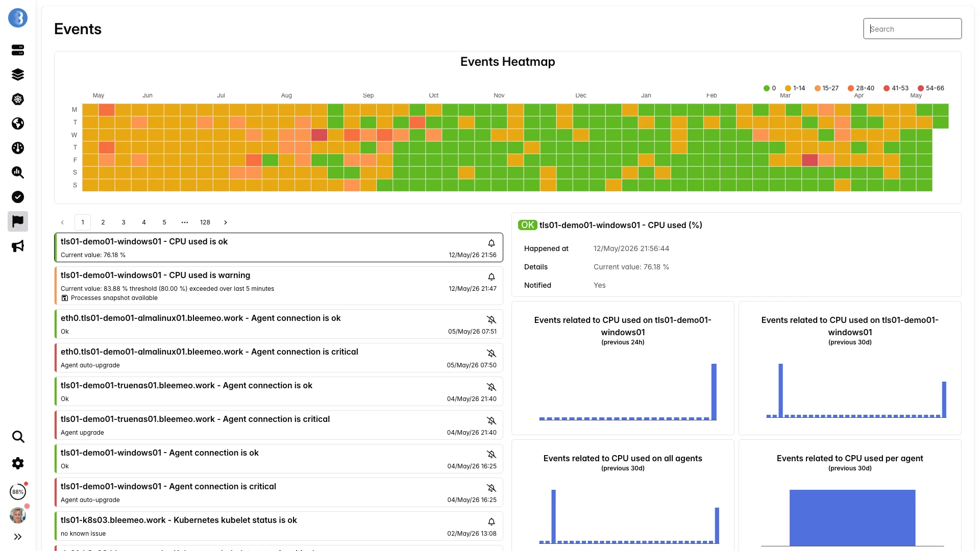
Task: Open the checkmark status sidebar icon
Action: (x=18, y=197)
